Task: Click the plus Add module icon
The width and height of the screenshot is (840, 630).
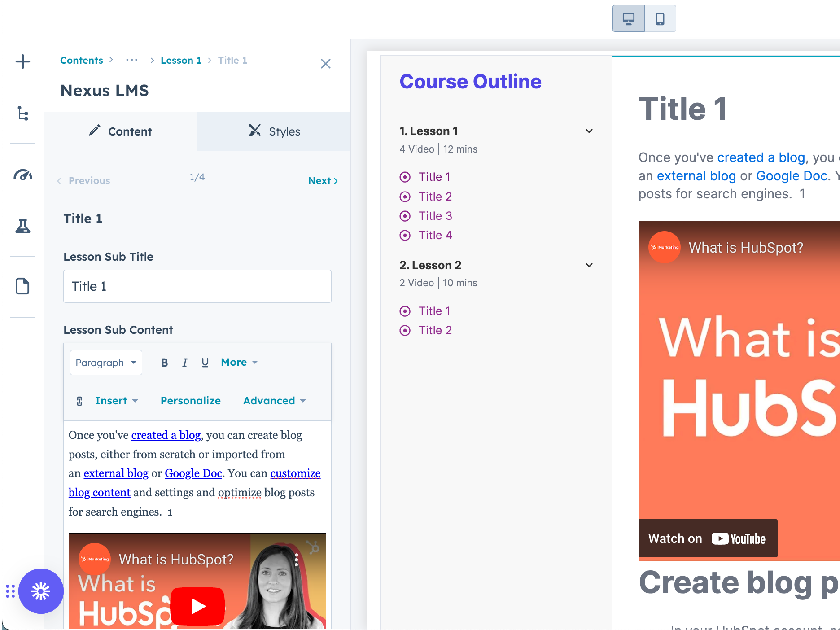Action: [23, 61]
